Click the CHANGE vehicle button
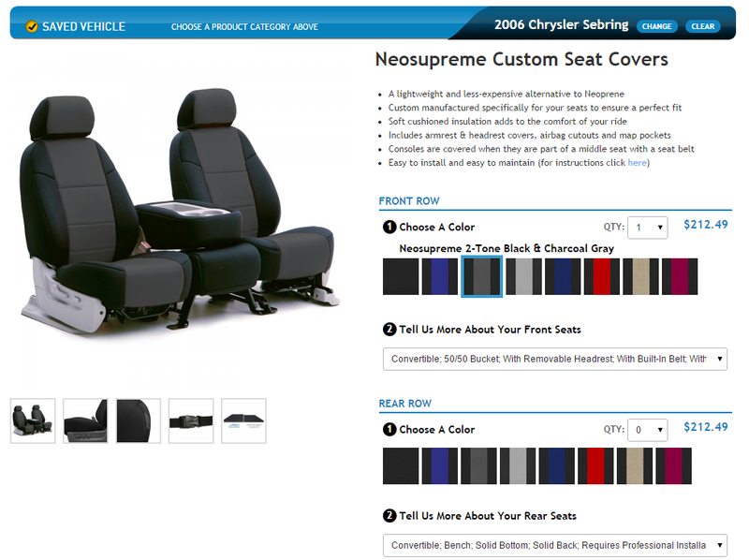This screenshot has height=560, width=749. pos(657,26)
